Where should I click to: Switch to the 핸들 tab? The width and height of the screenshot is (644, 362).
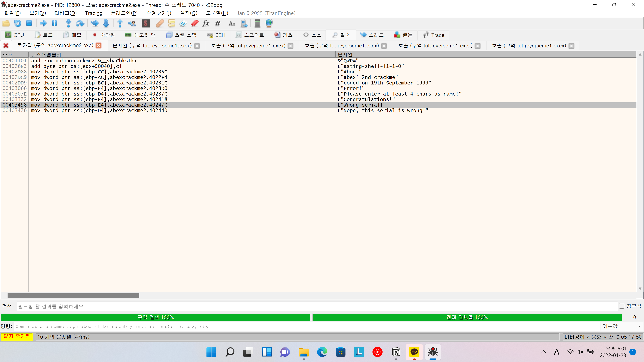pyautogui.click(x=403, y=35)
